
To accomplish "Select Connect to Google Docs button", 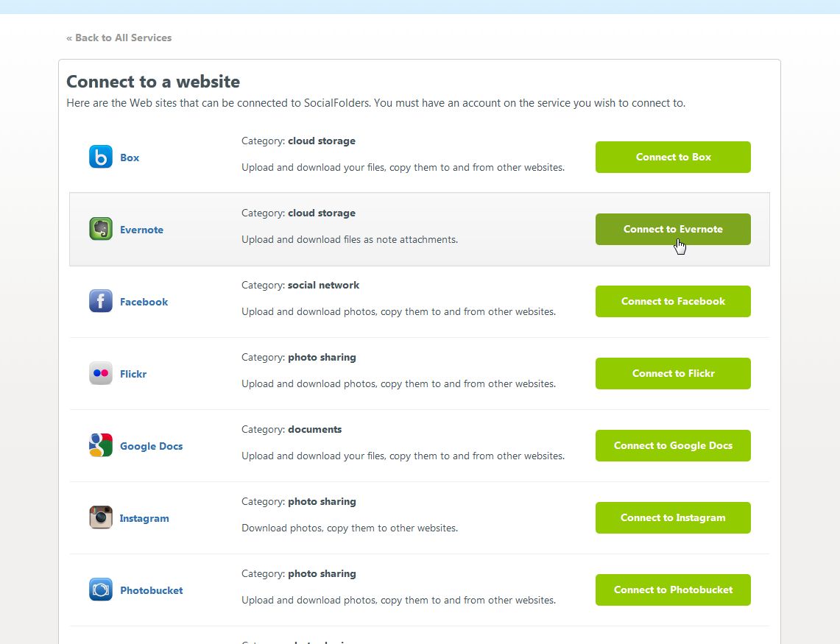I will pos(673,445).
